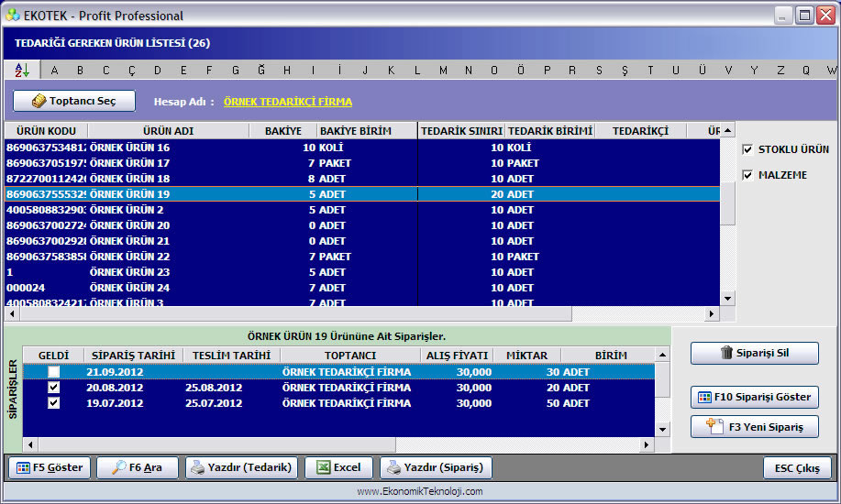
Task: Select order dated 20.08.2012
Action: [x=339, y=387]
